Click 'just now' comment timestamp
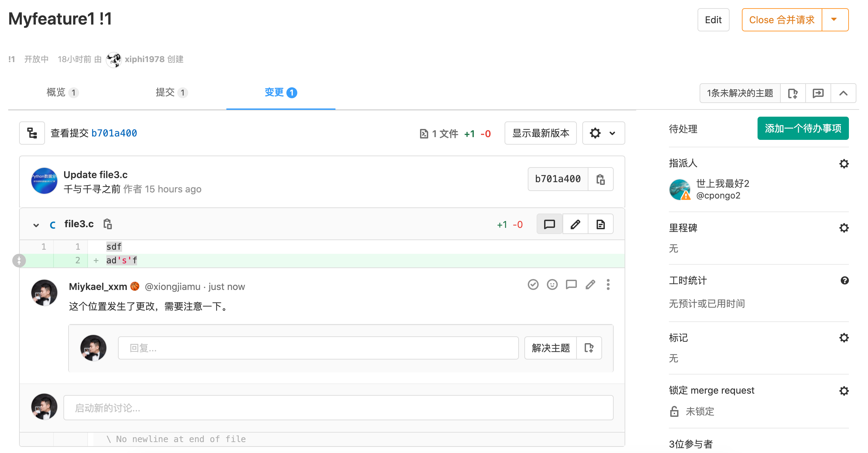868x453 pixels. [227, 287]
